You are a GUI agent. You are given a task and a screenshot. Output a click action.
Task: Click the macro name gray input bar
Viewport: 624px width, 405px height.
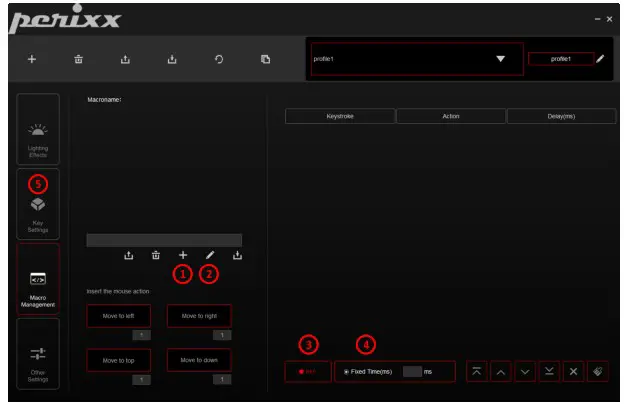point(164,240)
